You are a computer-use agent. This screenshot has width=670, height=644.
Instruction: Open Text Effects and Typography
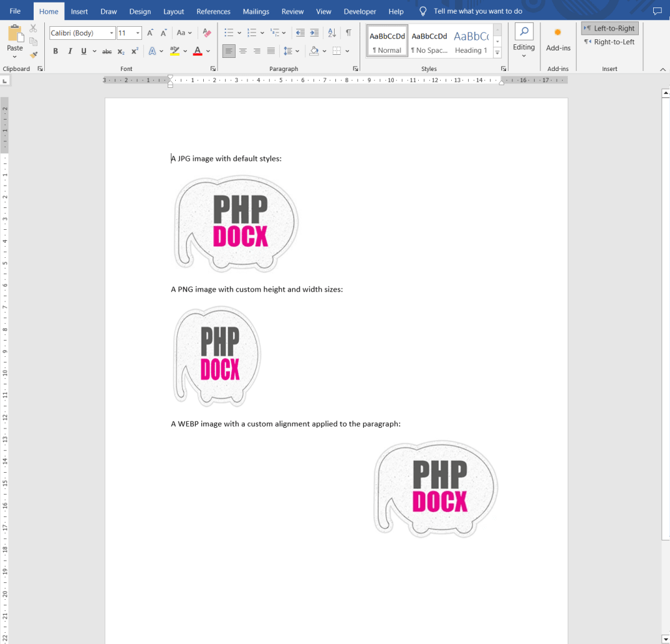click(152, 51)
